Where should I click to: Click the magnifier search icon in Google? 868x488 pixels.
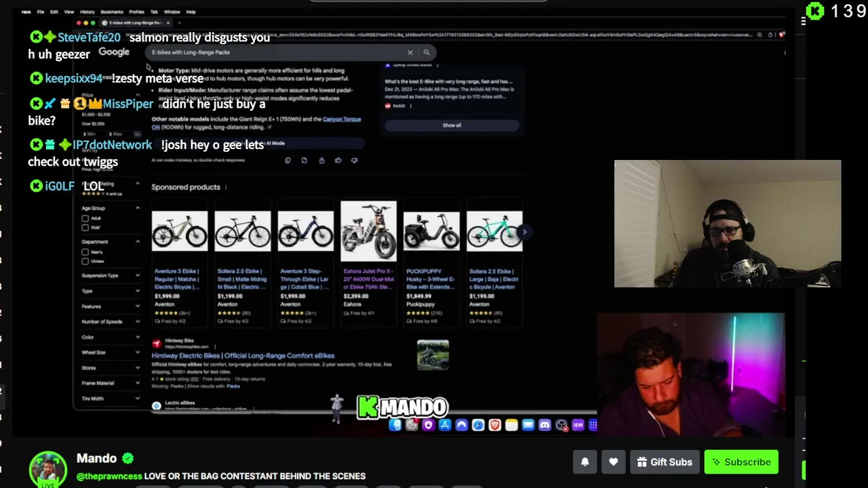click(x=426, y=52)
